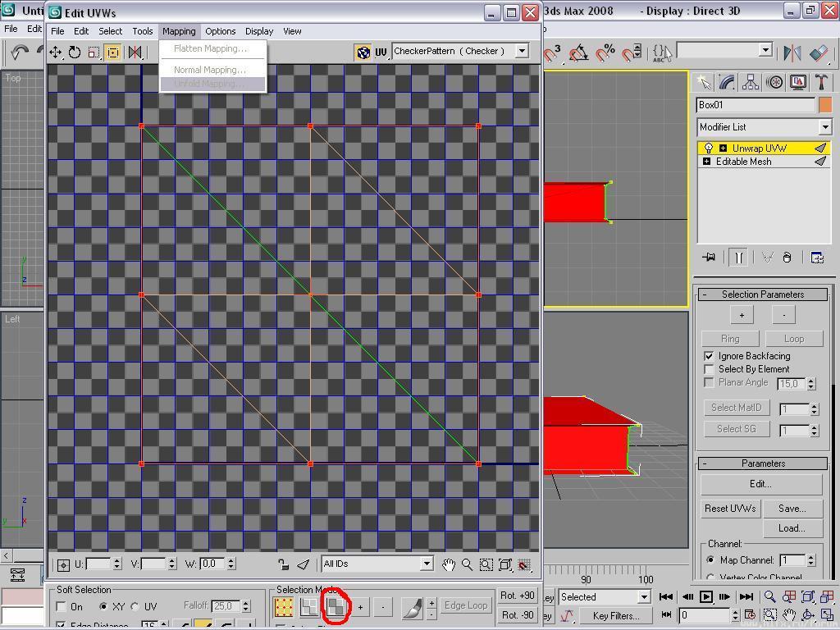Open the Hierarchy command panel tab

pyautogui.click(x=751, y=82)
